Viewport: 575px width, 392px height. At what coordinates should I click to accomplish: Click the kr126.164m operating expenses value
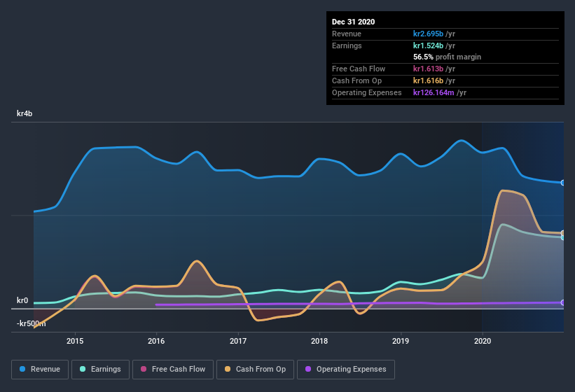tap(434, 92)
